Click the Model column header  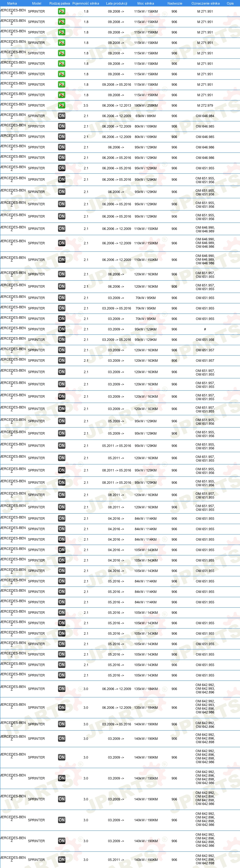coord(37,3)
